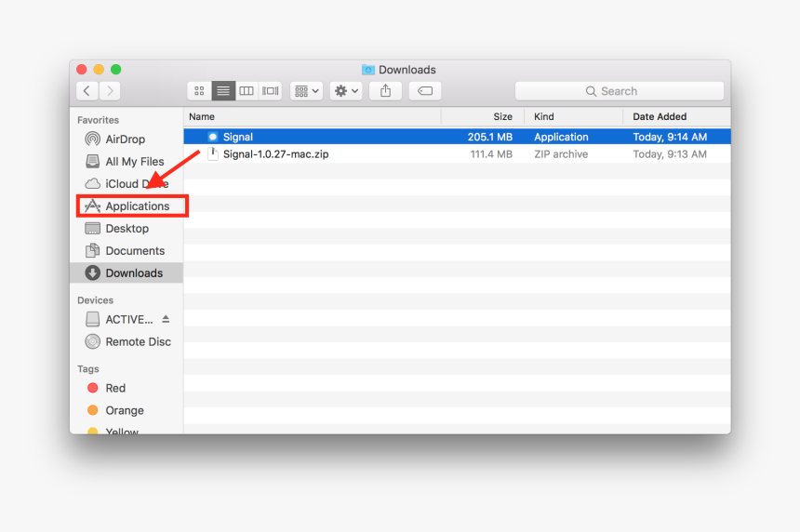Select the Signal application row

457,137
